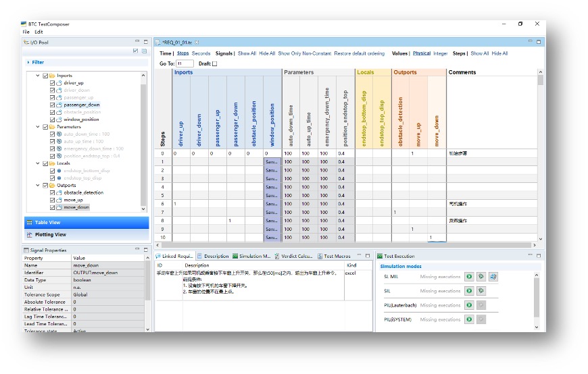This screenshot has height=374, width=588.
Task: Toggle the Inports group checkbox
Action: (x=45, y=76)
